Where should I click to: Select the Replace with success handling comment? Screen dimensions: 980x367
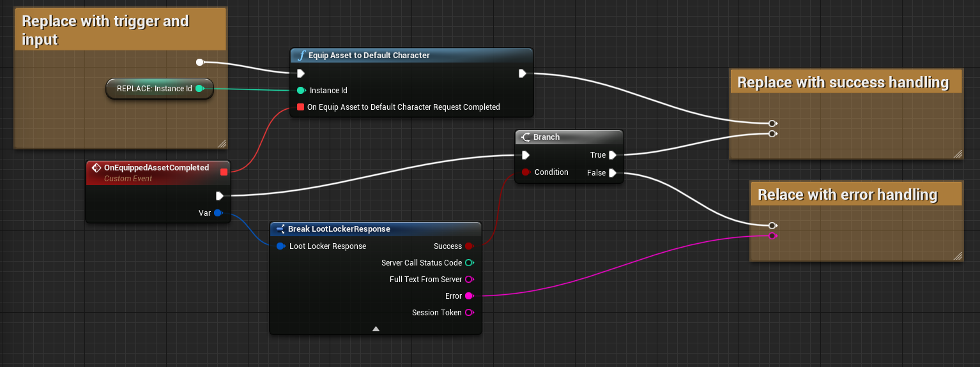coord(843,82)
